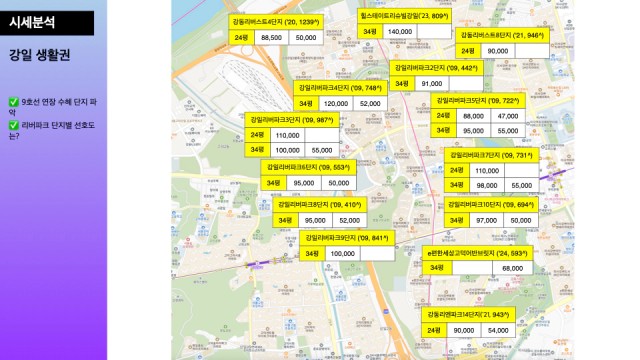Select the '강동리버스트4단지' title label
This screenshot has height=360, width=640.
276,22
